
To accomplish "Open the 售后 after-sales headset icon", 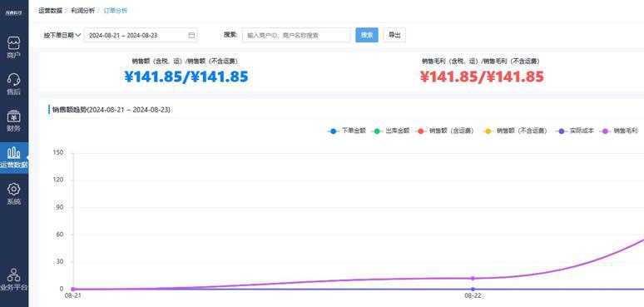I will 13,79.
